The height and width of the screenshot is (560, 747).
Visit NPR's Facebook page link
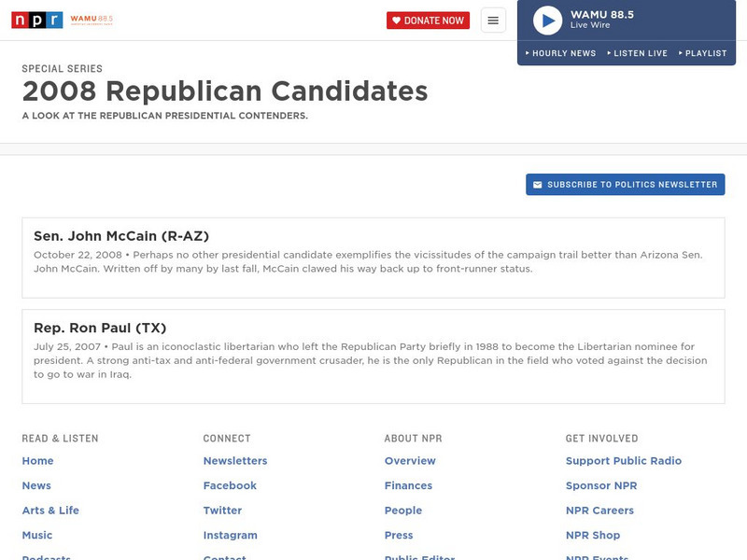pos(230,485)
